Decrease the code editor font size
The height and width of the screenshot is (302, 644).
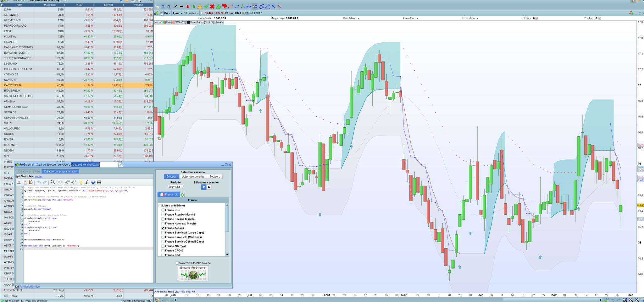click(67, 182)
